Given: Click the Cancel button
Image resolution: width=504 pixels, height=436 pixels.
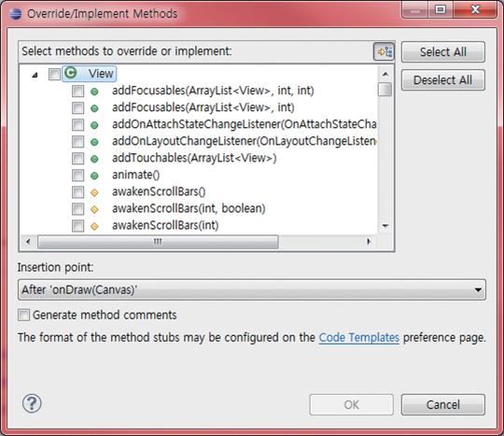Looking at the screenshot, I should [x=443, y=404].
